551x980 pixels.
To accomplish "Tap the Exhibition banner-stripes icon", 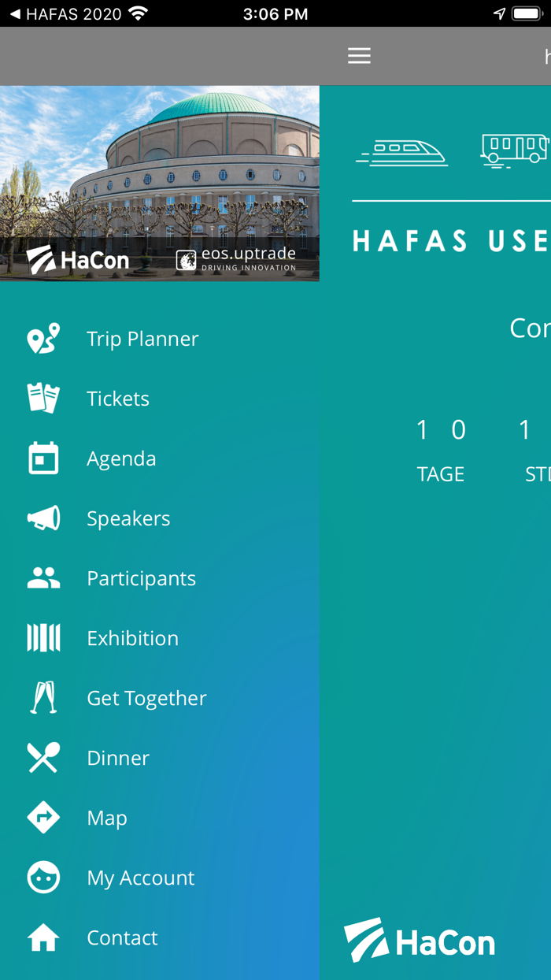I will (x=43, y=637).
